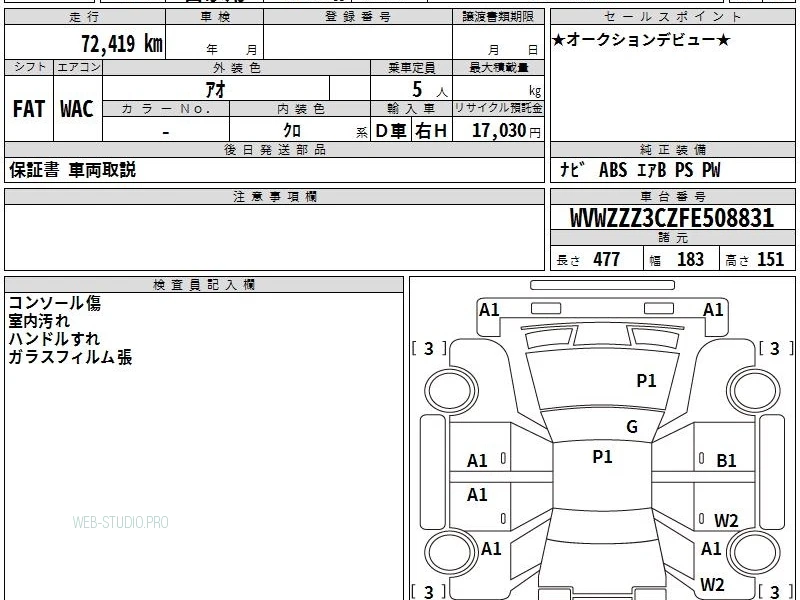Click the ★オークションデビュー★ sales point text
Viewport: 800px width, 600px height.
click(641, 40)
